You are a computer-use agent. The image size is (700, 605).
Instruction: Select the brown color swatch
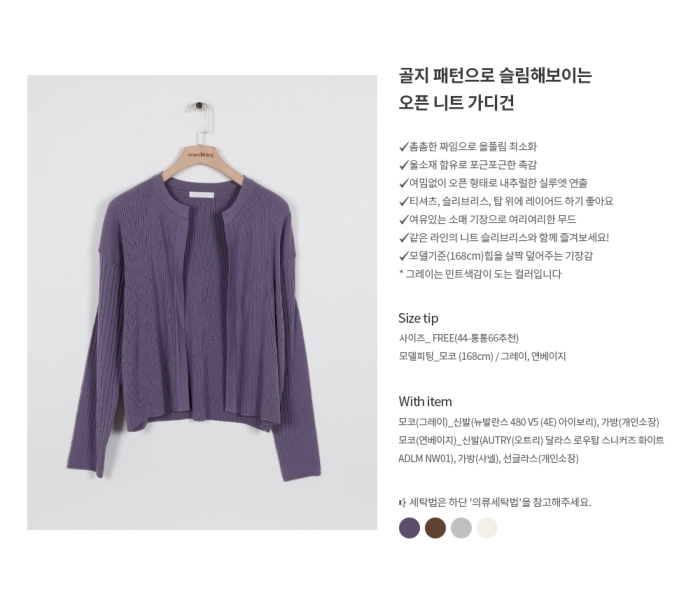435,528
